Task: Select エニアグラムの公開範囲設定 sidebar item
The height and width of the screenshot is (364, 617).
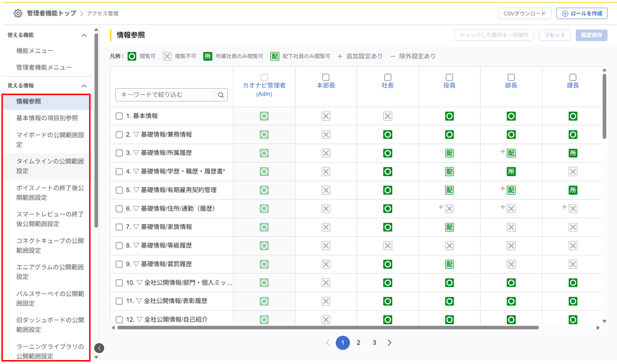Action: point(50,272)
